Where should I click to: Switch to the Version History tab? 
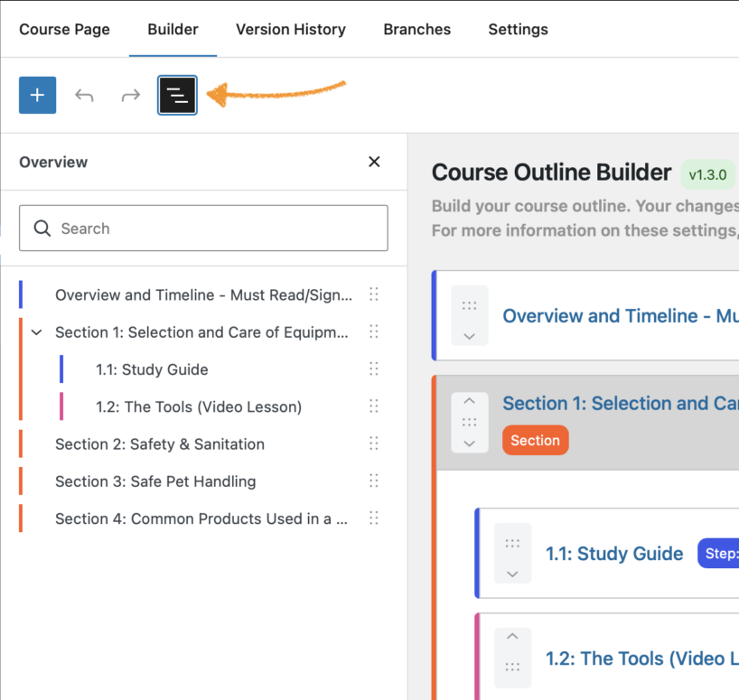tap(291, 29)
